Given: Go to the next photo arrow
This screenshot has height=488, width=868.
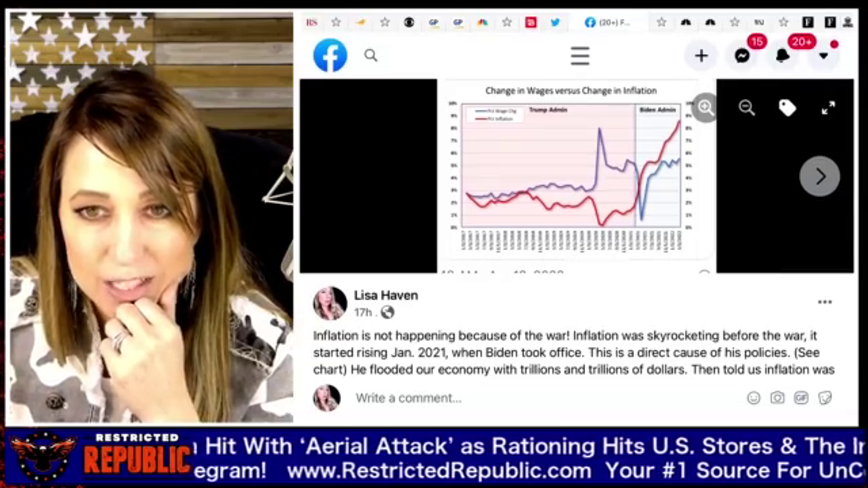Looking at the screenshot, I should click(820, 176).
